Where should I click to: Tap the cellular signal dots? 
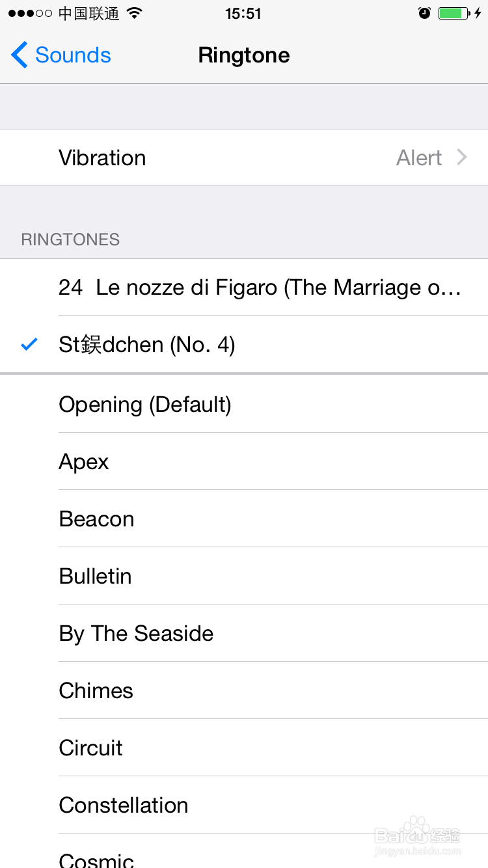[31, 13]
